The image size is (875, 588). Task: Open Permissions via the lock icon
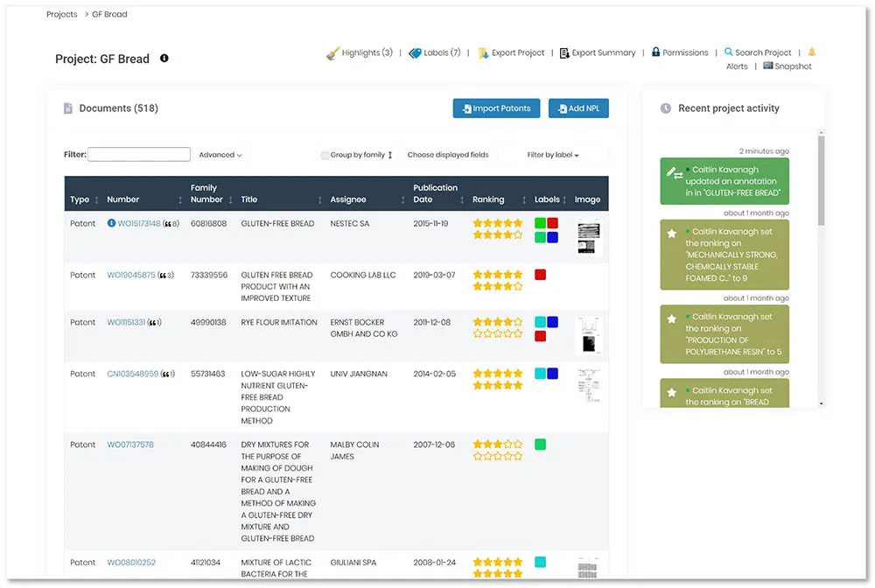point(655,52)
